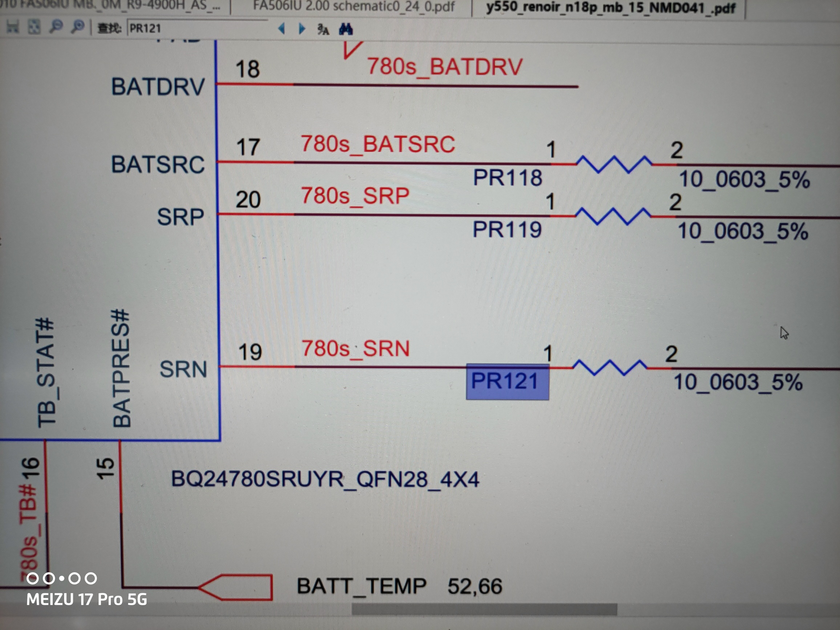Click the BATT_TEMP off-page connector symbol

point(236,587)
